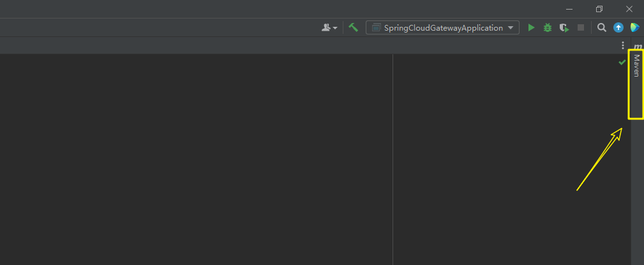Run with coverage using the shield icon
Viewport: 644px width, 265px height.
[x=564, y=28]
